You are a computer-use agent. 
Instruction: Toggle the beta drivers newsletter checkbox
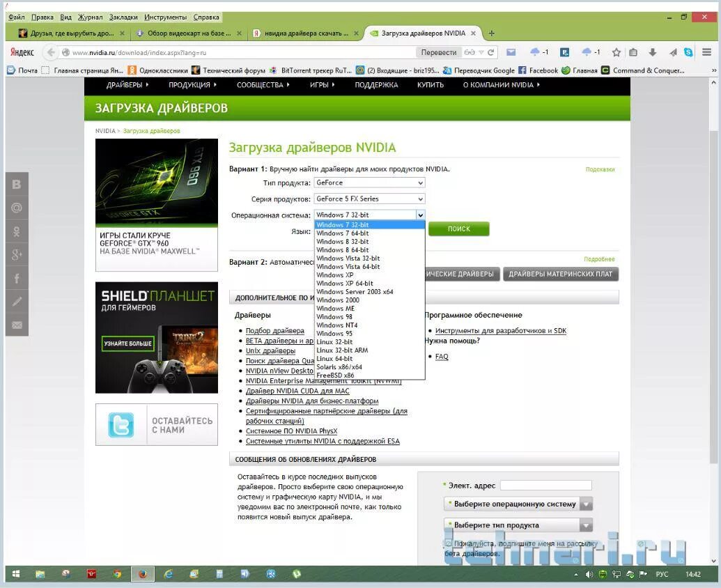point(449,543)
